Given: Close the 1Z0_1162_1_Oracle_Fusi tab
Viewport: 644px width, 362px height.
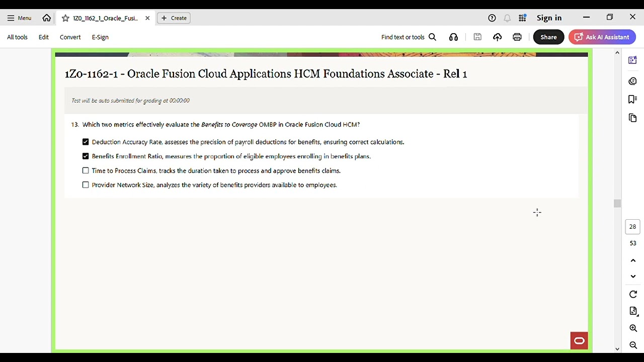Looking at the screenshot, I should (147, 18).
